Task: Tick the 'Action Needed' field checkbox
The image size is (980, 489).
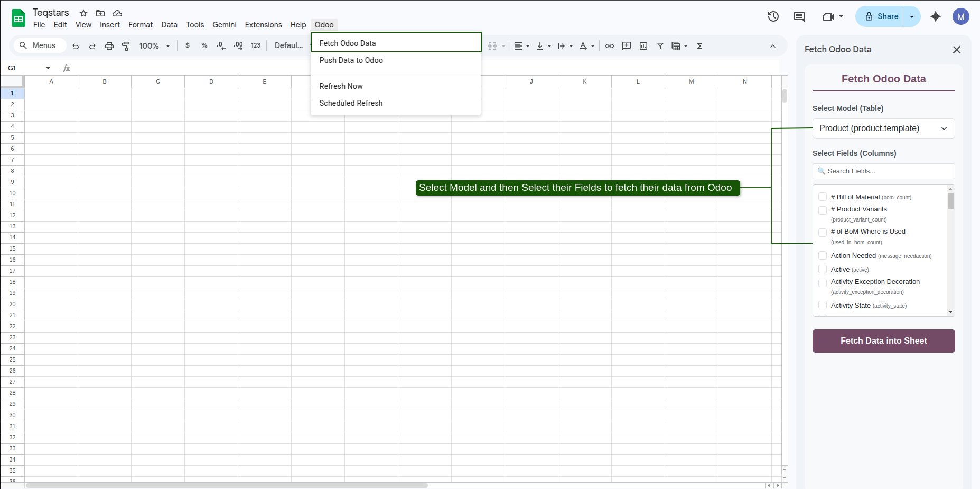Action: 823,255
